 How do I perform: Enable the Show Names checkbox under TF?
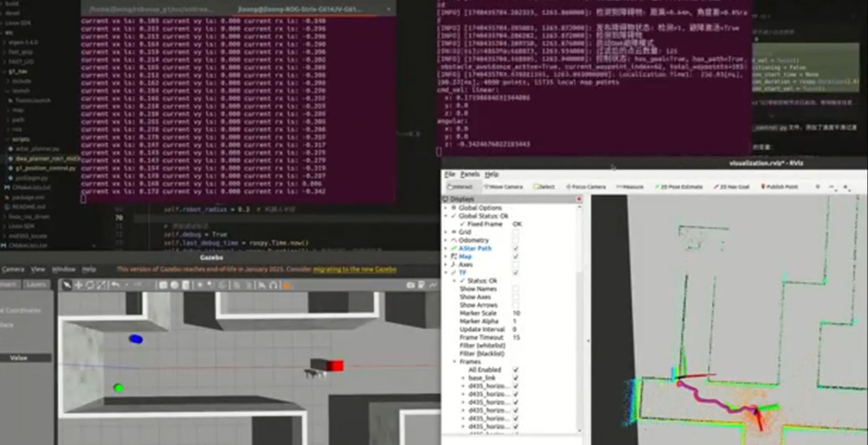click(516, 288)
